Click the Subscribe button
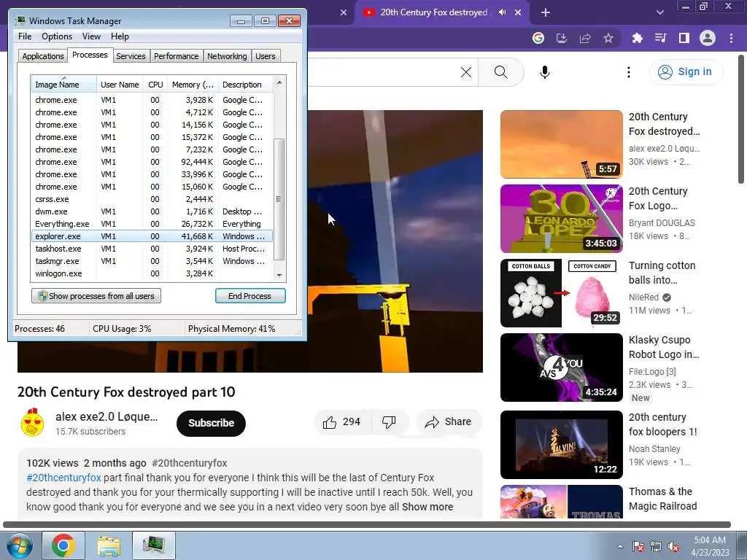This screenshot has width=747, height=560. (x=211, y=423)
